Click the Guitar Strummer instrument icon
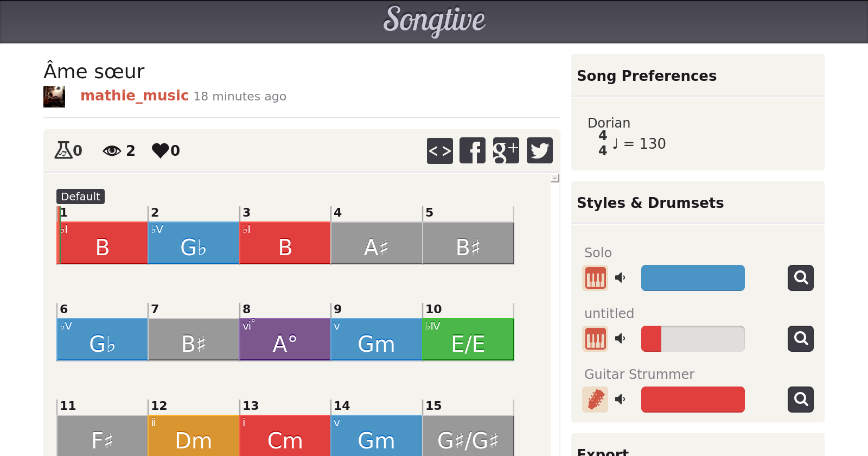868x456 pixels. coord(595,400)
